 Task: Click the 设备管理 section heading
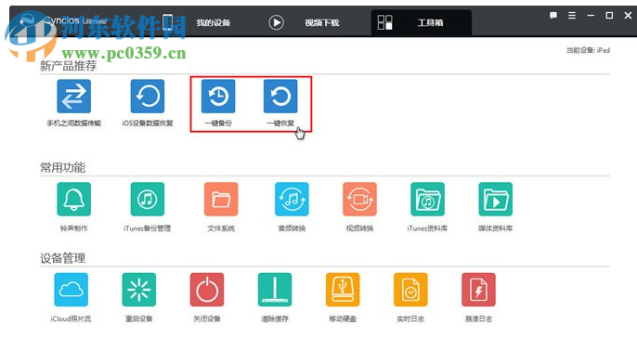click(62, 258)
